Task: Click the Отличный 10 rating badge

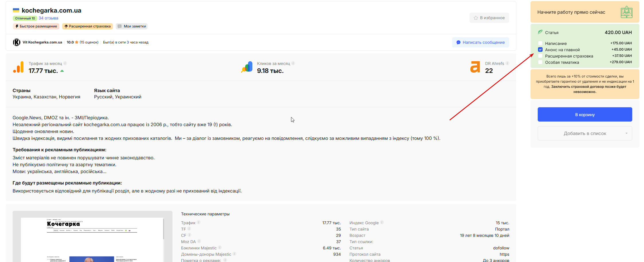Action: (x=25, y=18)
